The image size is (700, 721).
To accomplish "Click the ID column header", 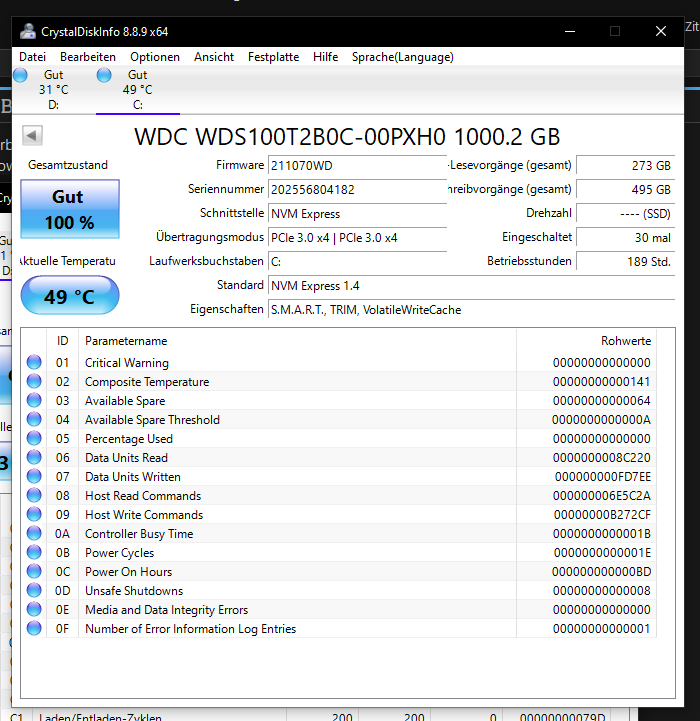I will [x=63, y=341].
